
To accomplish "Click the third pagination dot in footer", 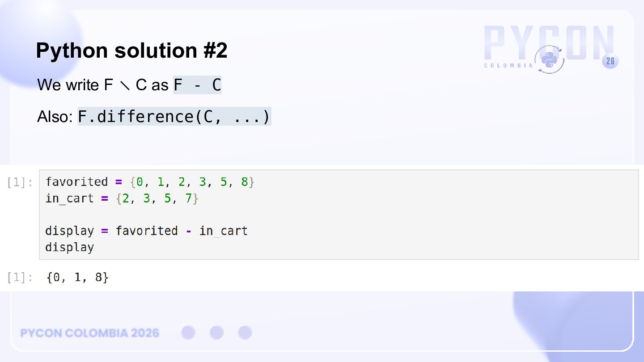I will coord(245,333).
